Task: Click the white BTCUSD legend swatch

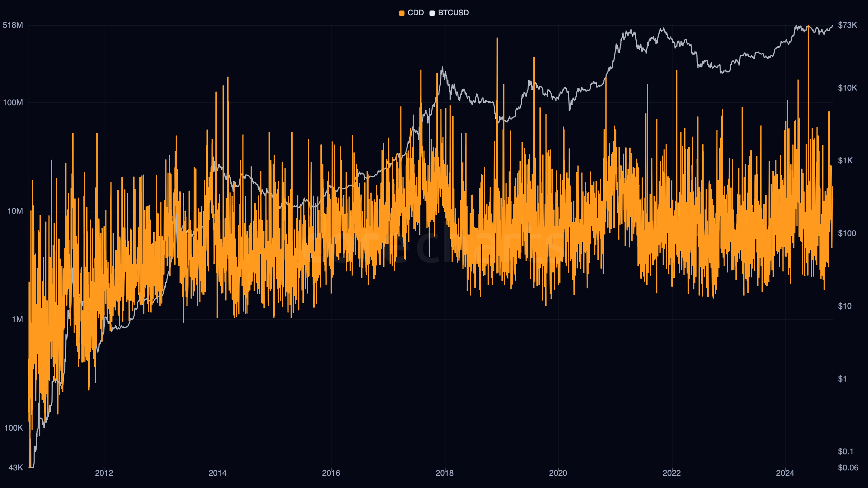Action: [x=432, y=13]
